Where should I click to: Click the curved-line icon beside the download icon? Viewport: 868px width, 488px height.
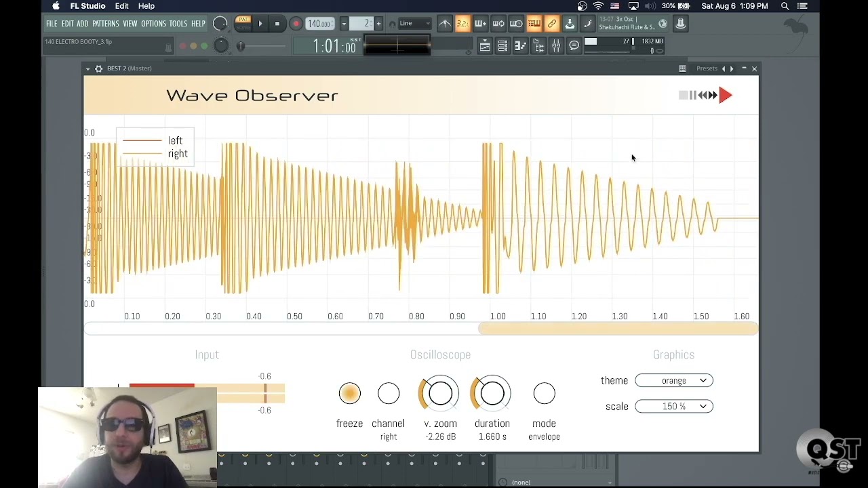pyautogui.click(x=587, y=24)
